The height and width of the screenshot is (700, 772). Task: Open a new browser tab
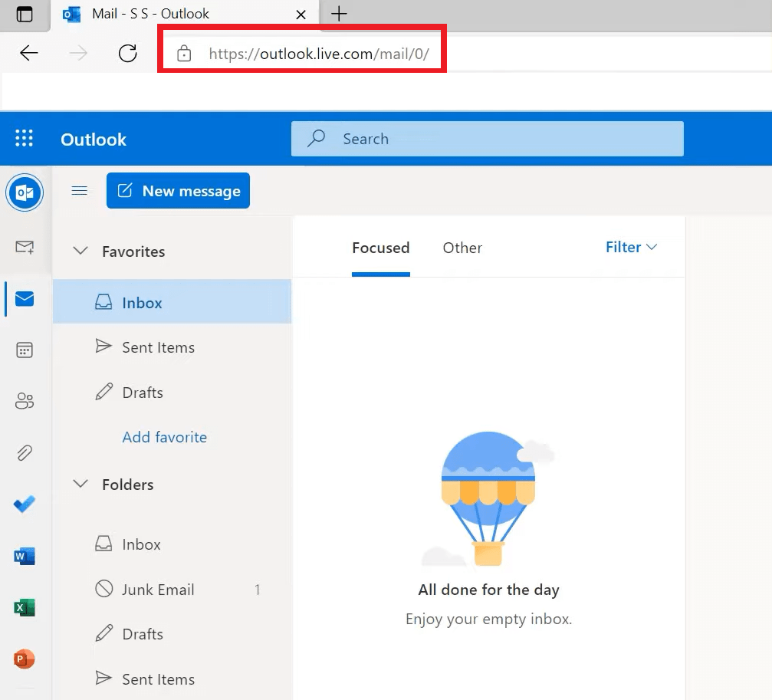coord(339,14)
